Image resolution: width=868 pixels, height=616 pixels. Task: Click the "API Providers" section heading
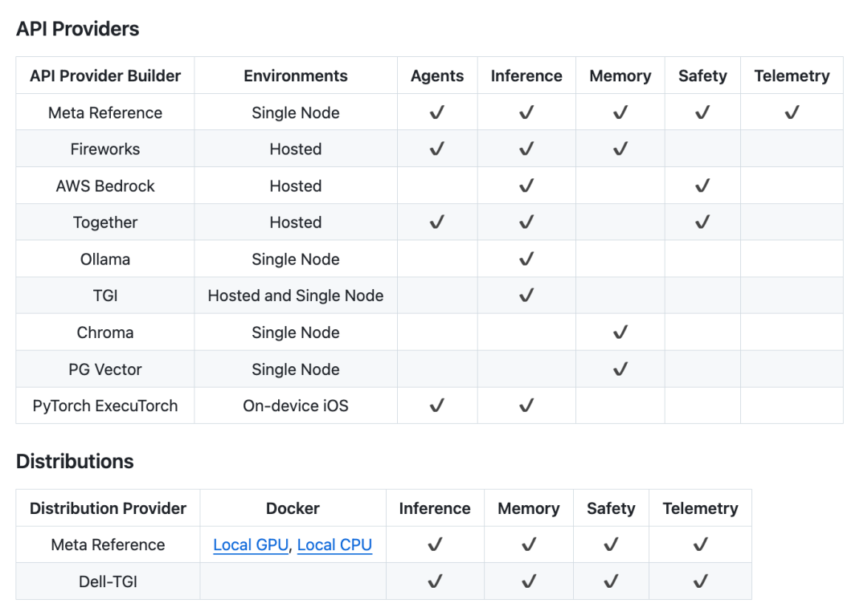tap(77, 29)
